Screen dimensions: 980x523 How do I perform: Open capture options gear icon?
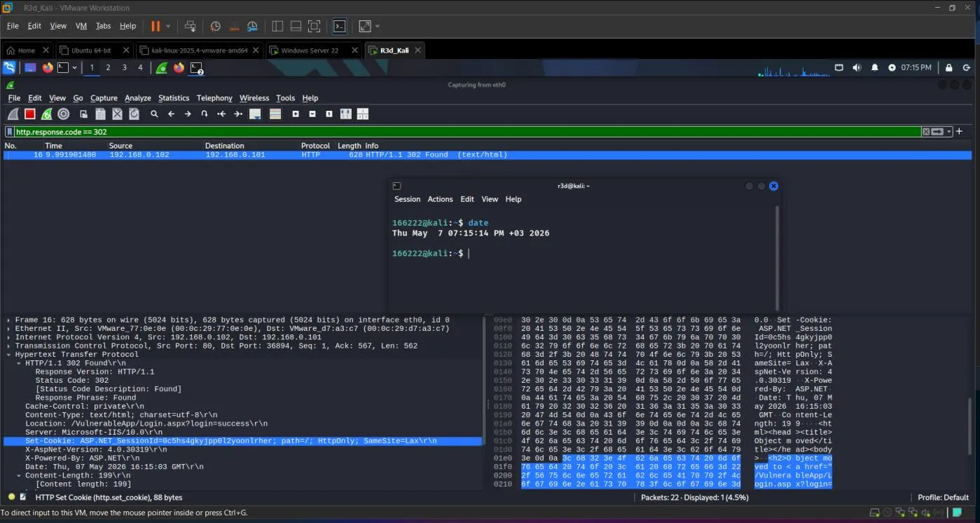point(63,114)
